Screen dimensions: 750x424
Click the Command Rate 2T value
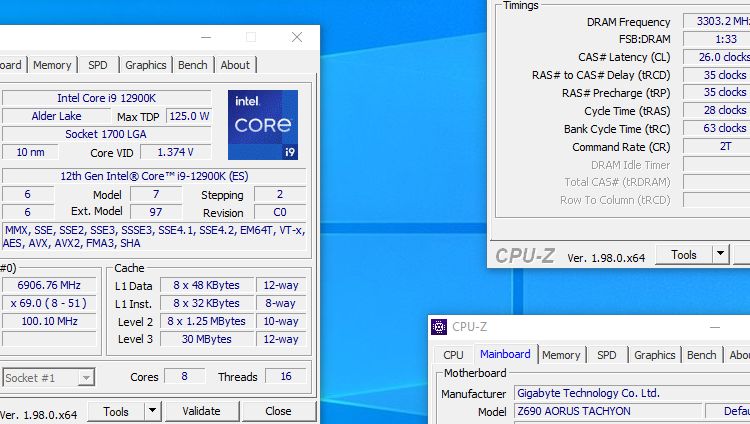[x=717, y=146]
